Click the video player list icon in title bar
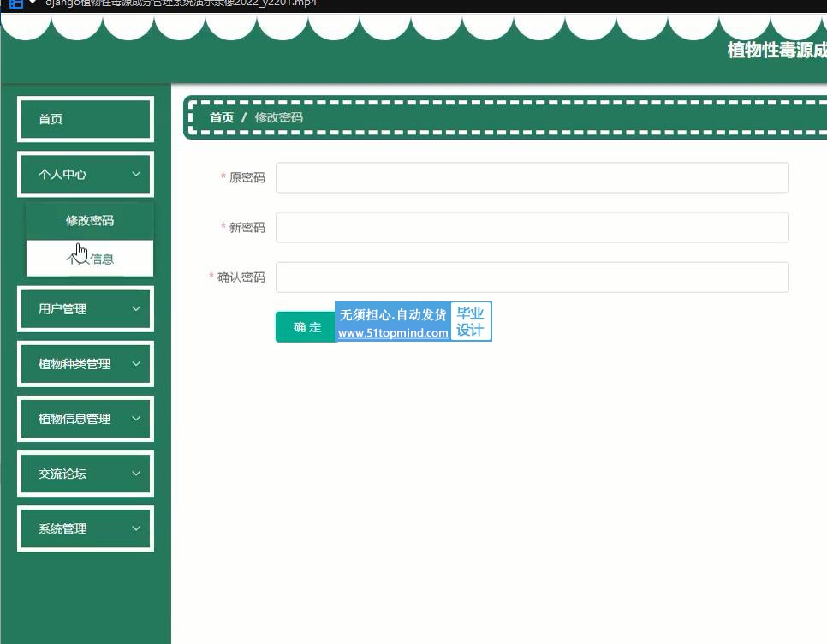The image size is (827, 644). pyautogui.click(x=16, y=3)
